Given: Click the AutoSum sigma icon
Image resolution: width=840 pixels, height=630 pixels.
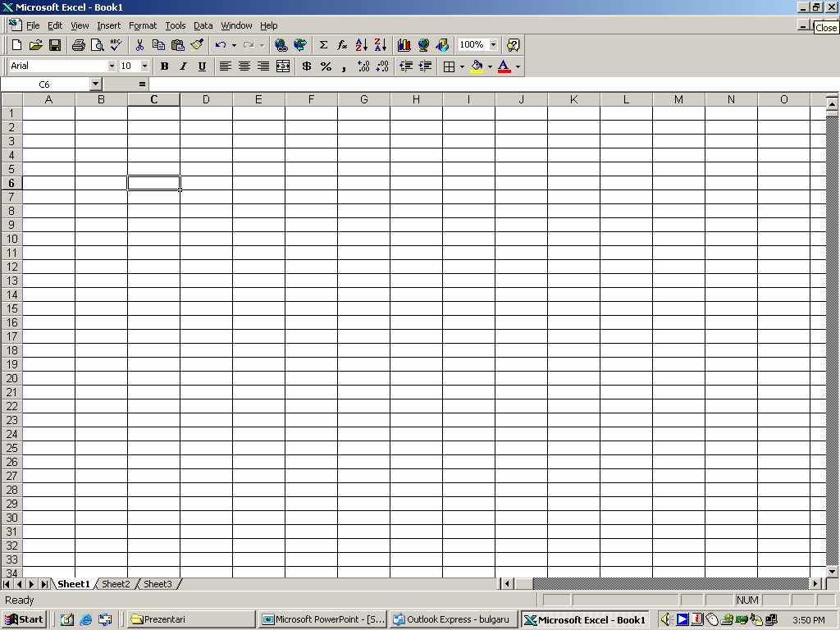Looking at the screenshot, I should coord(323,45).
